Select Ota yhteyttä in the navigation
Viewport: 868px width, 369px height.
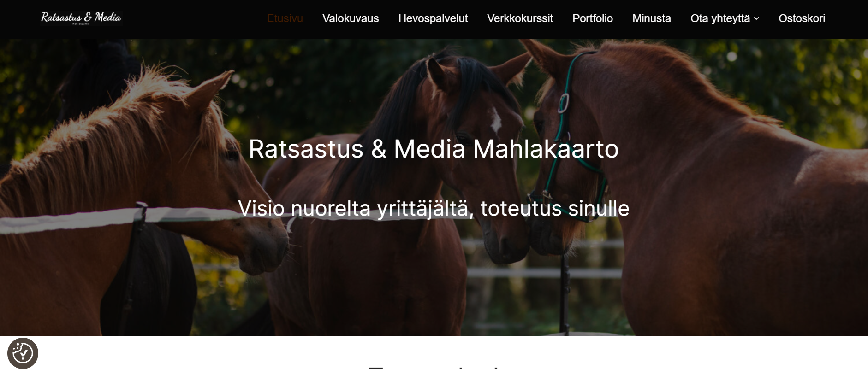coord(720,18)
